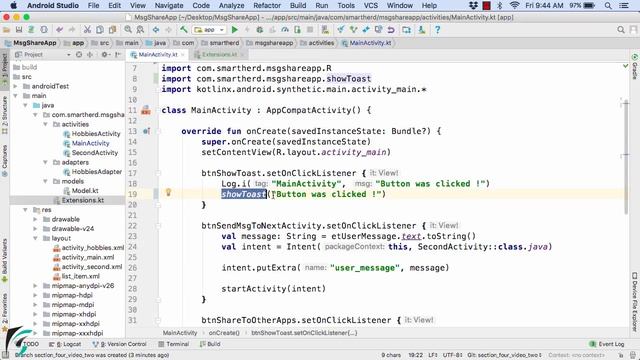
Task: Collapse the res folder
Action: (26, 209)
